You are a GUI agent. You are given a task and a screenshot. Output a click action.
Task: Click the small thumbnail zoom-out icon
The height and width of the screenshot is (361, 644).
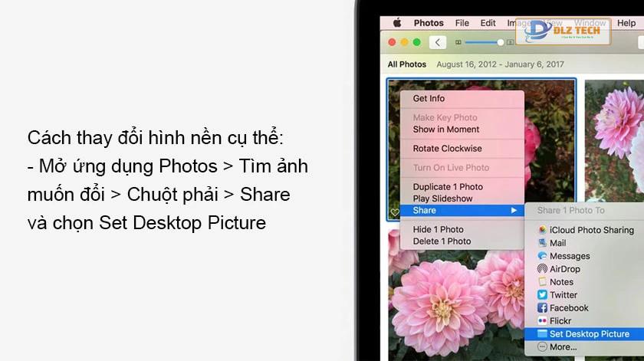tap(458, 42)
